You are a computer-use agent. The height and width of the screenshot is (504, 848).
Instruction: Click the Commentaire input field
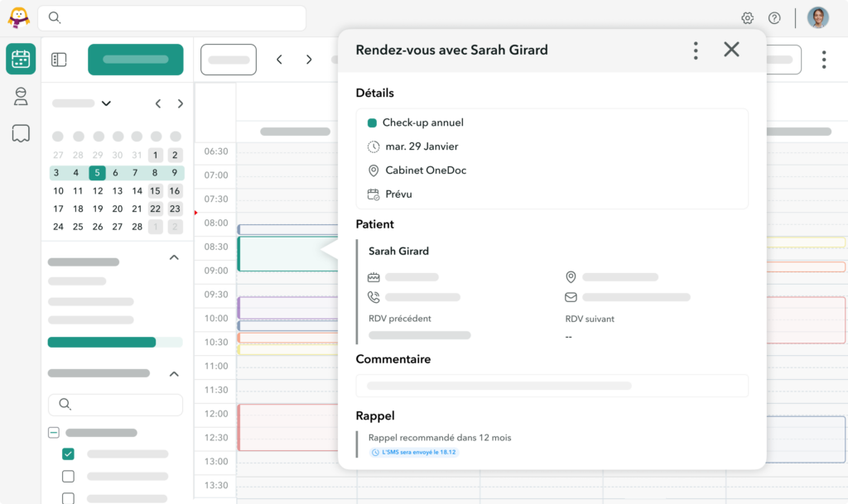point(552,386)
